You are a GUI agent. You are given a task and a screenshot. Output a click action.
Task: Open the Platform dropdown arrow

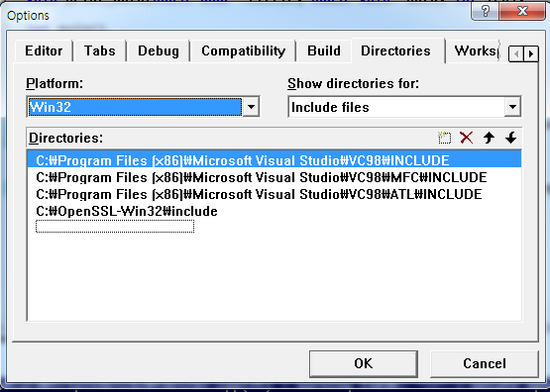tap(251, 107)
